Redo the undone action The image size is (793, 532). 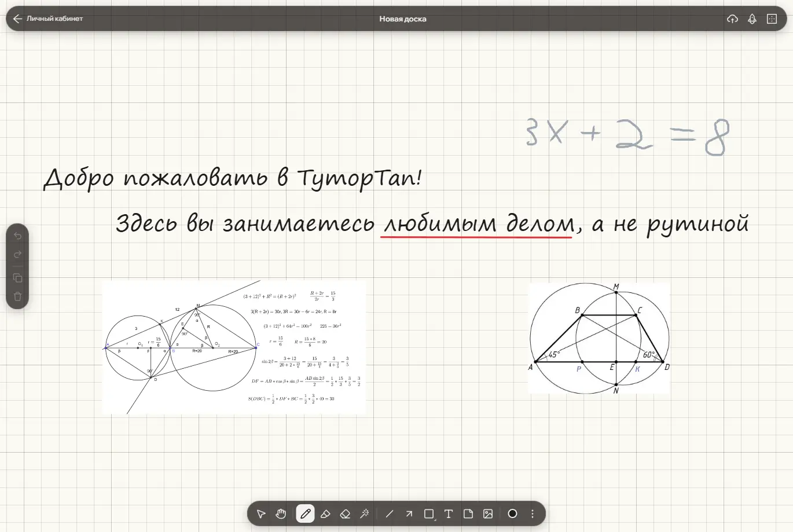click(x=17, y=254)
